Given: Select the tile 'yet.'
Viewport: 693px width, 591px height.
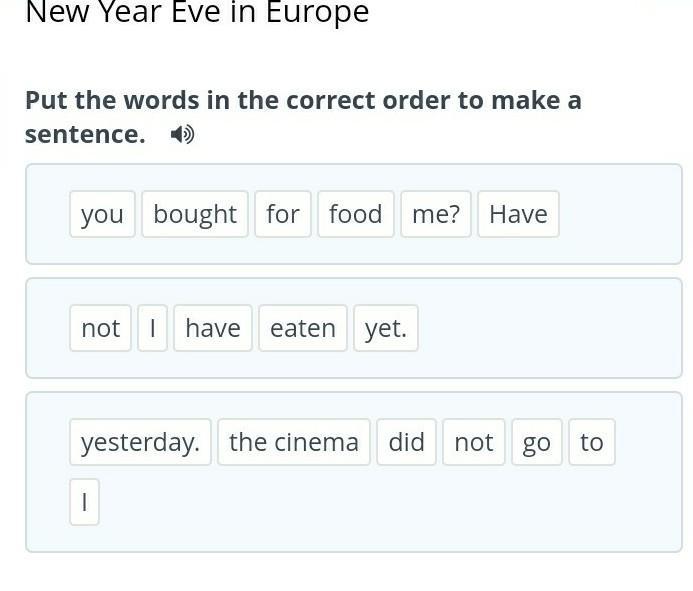Looking at the screenshot, I should pyautogui.click(x=386, y=328).
